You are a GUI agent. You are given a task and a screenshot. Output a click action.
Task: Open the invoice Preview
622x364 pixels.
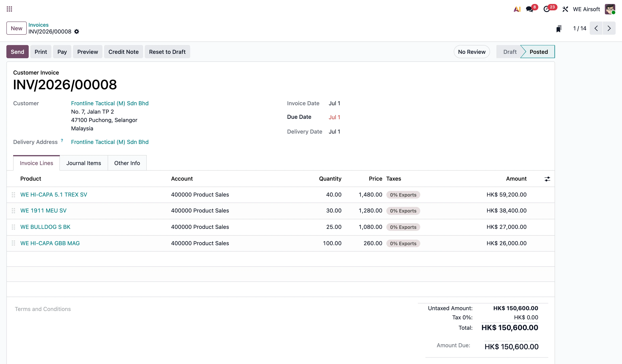click(88, 52)
